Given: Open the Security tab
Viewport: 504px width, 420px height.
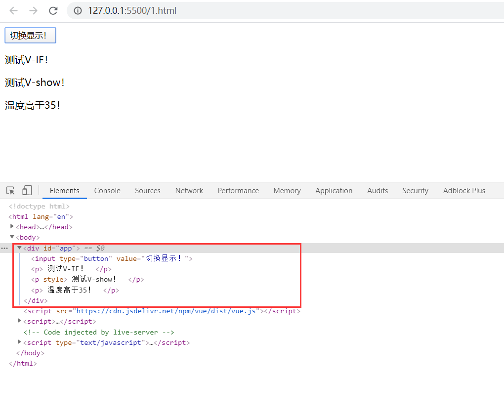Looking at the screenshot, I should (415, 191).
